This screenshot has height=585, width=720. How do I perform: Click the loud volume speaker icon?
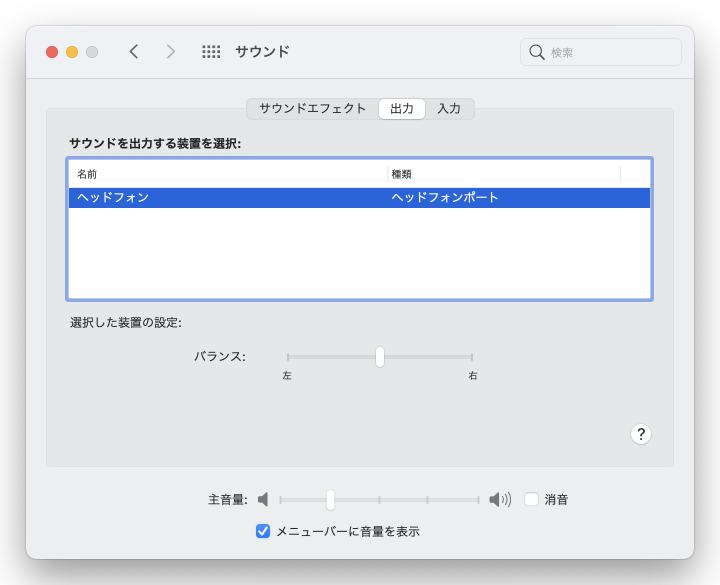tap(500, 499)
